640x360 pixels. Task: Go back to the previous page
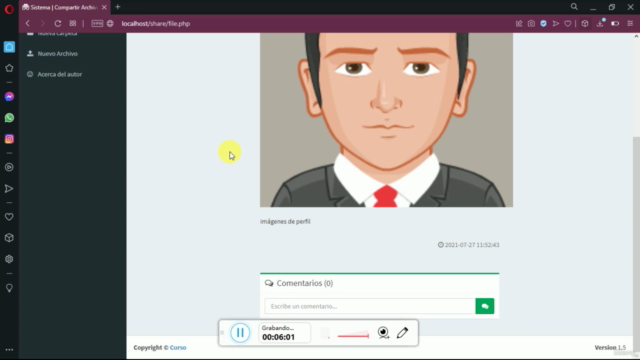(27, 24)
